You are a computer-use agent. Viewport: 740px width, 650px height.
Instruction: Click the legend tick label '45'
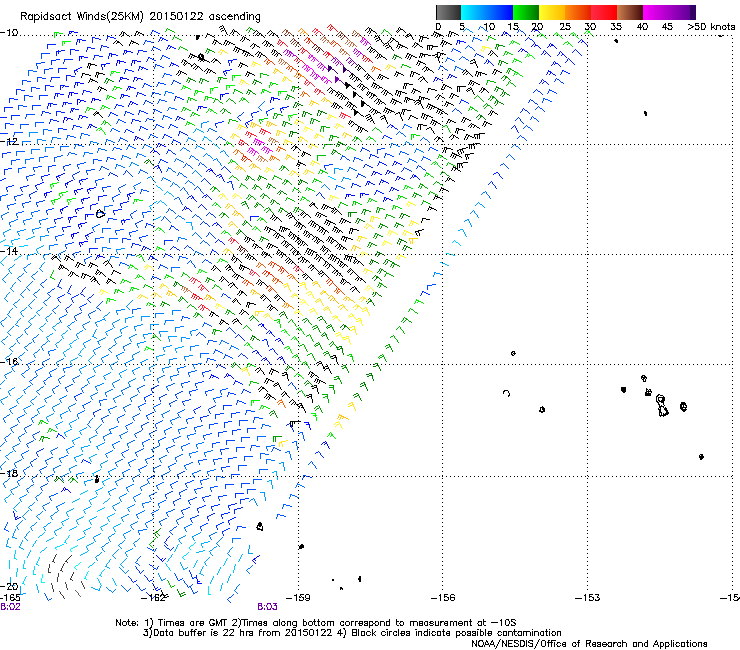(667, 27)
